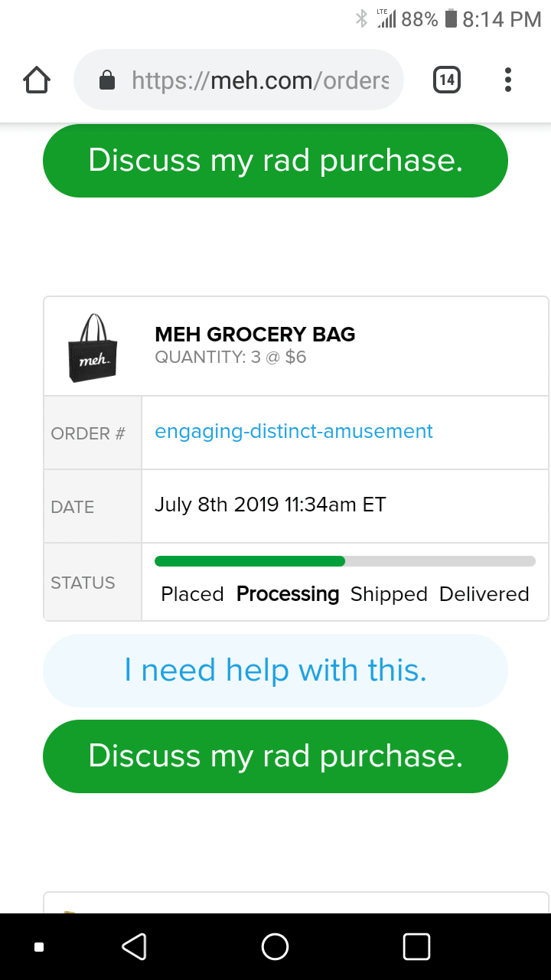Tap the Delivered status label
Image resolution: width=551 pixels, height=980 pixels.
click(x=484, y=594)
